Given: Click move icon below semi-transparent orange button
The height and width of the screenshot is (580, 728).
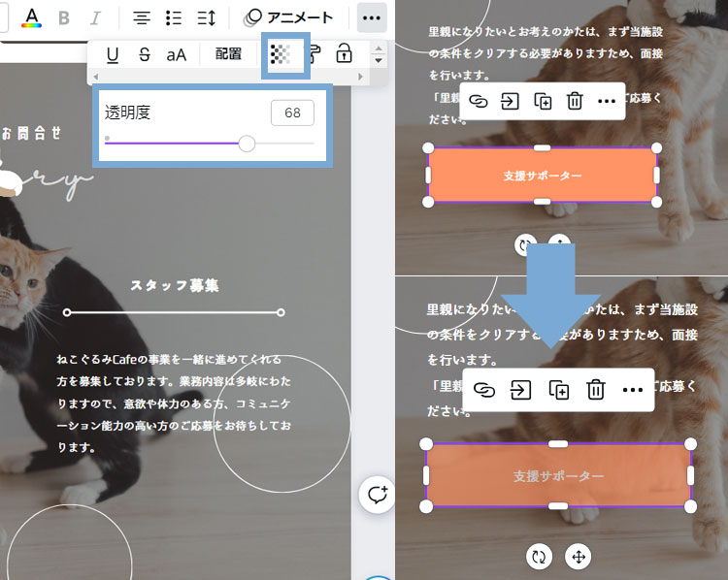Looking at the screenshot, I should [x=579, y=557].
